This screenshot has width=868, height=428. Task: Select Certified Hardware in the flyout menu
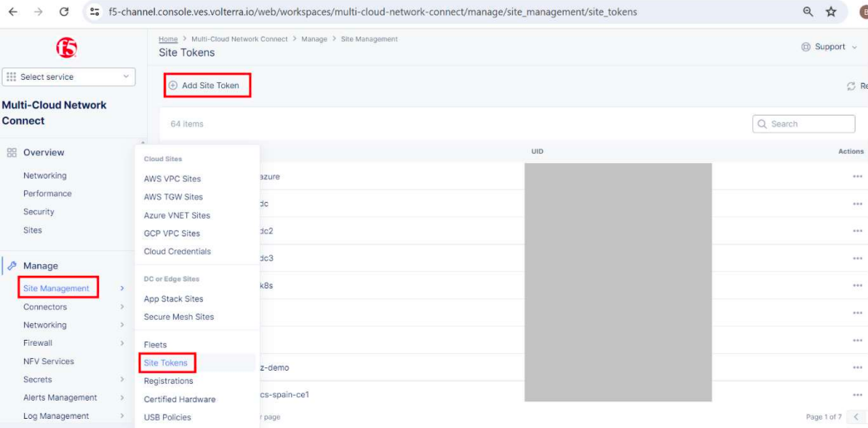(x=180, y=399)
